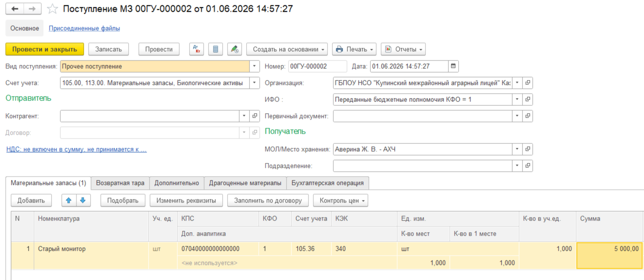Go back with the left arrow button

[15, 9]
